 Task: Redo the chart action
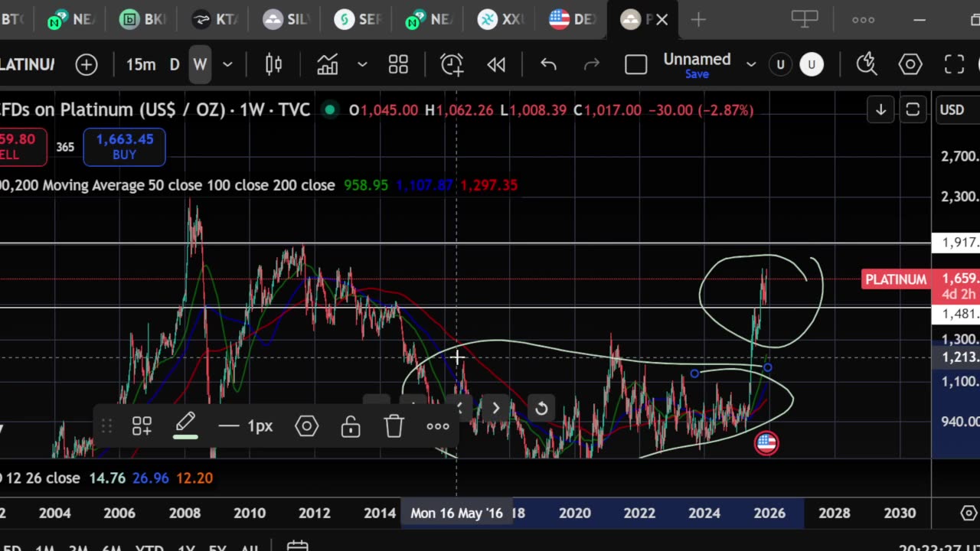coord(592,65)
